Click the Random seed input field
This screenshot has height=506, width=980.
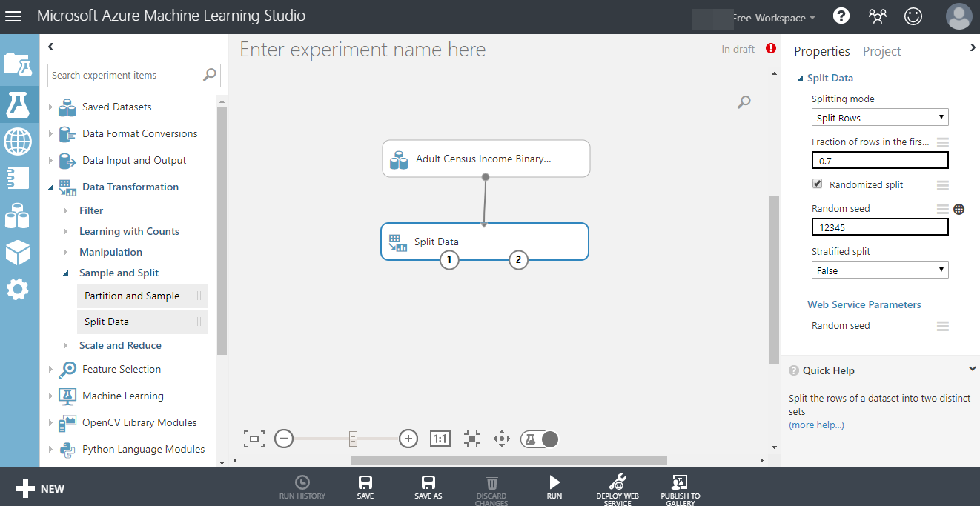click(880, 227)
